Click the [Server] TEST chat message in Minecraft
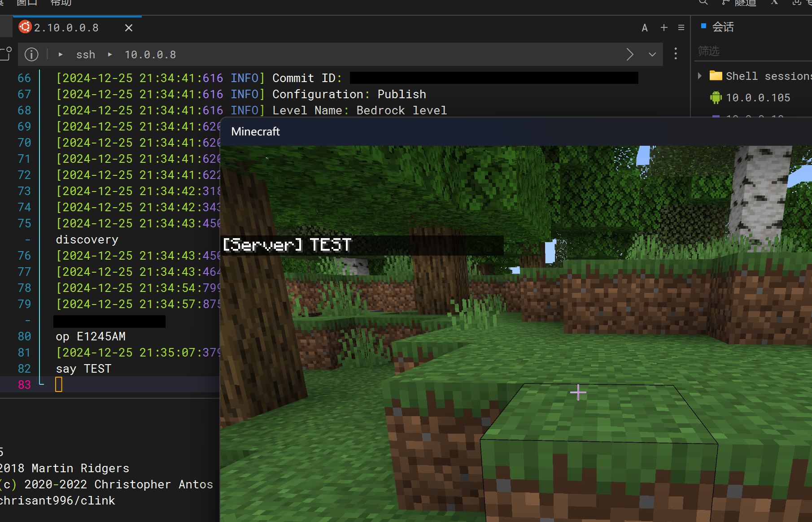812x522 pixels. pos(287,245)
